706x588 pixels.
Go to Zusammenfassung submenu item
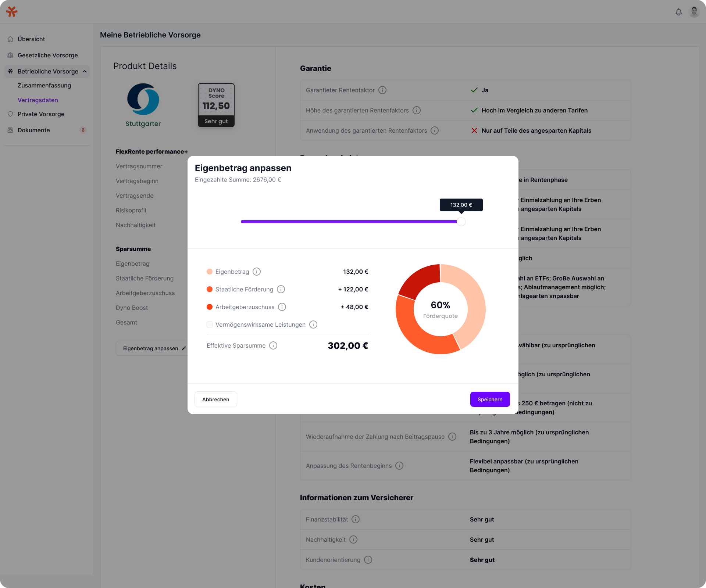[44, 85]
